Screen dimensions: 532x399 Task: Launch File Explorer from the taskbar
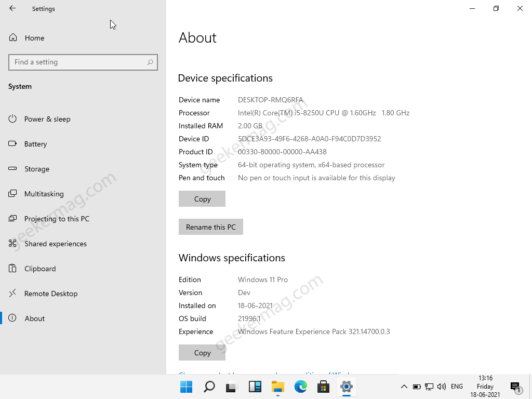277,387
